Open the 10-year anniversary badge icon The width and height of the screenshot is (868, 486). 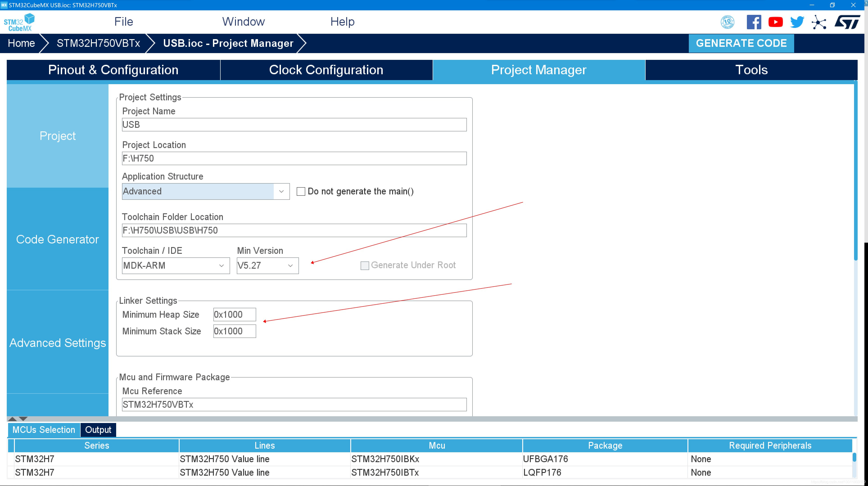pos(728,22)
